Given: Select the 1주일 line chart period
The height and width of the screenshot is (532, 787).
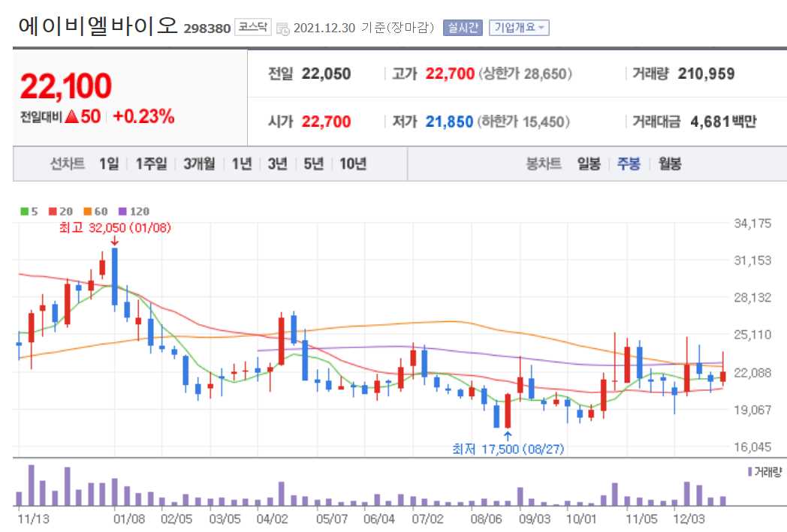Looking at the screenshot, I should pos(151,164).
